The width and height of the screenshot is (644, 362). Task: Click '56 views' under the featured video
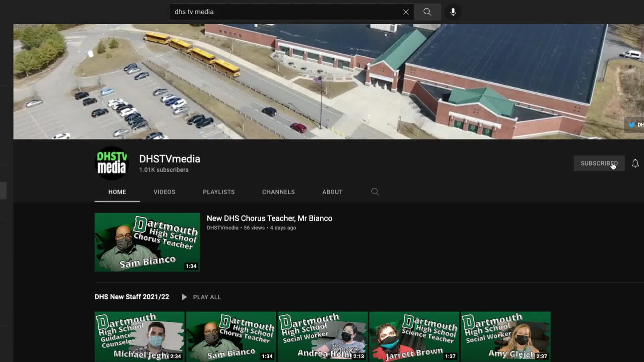pos(254,228)
